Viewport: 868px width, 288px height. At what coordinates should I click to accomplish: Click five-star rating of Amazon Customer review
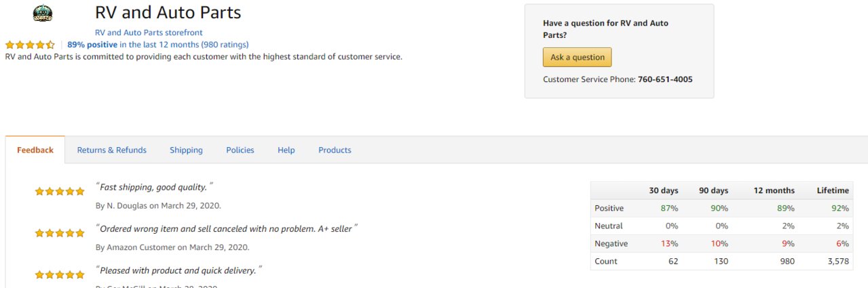pos(60,233)
